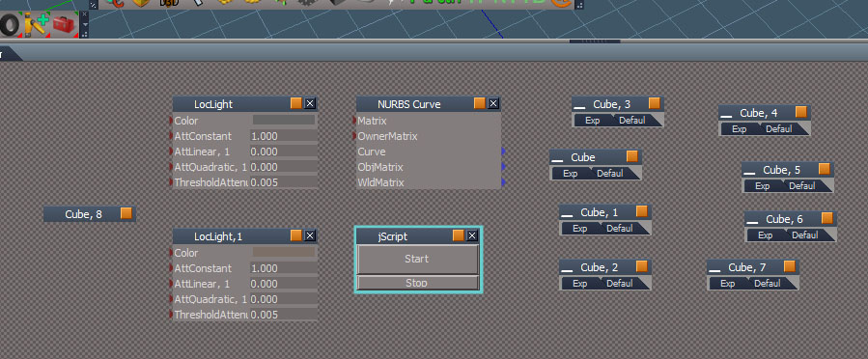Close the LocLight,1 node panel
Image resolution: width=868 pixels, height=359 pixels.
point(310,235)
